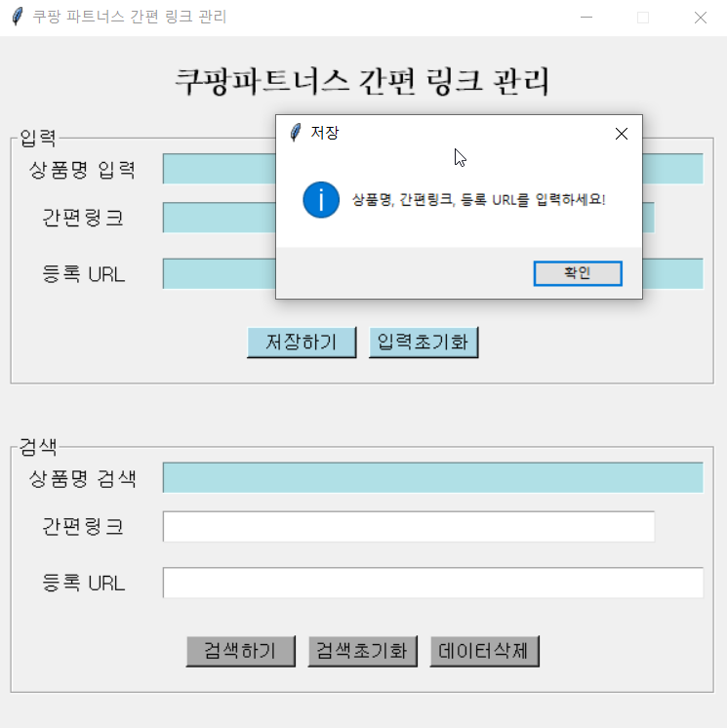This screenshot has width=727, height=728.
Task: Click the 상품명 입력 label
Action: [82, 170]
